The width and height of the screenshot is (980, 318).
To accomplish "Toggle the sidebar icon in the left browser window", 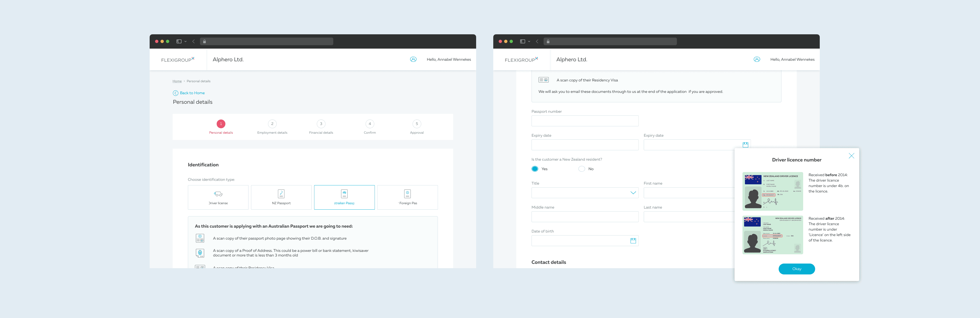I will pyautogui.click(x=179, y=41).
